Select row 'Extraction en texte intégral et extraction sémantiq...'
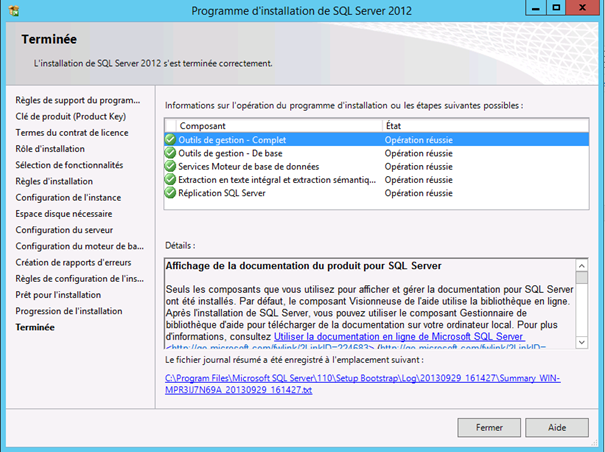 pyautogui.click(x=377, y=179)
